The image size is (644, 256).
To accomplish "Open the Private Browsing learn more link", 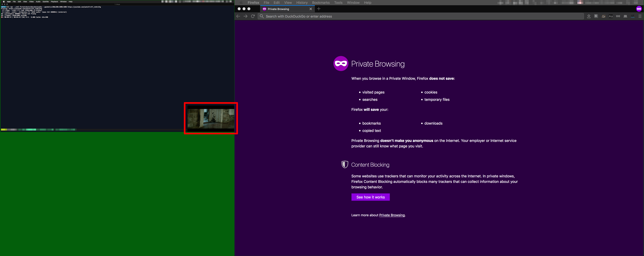I will click(x=392, y=215).
